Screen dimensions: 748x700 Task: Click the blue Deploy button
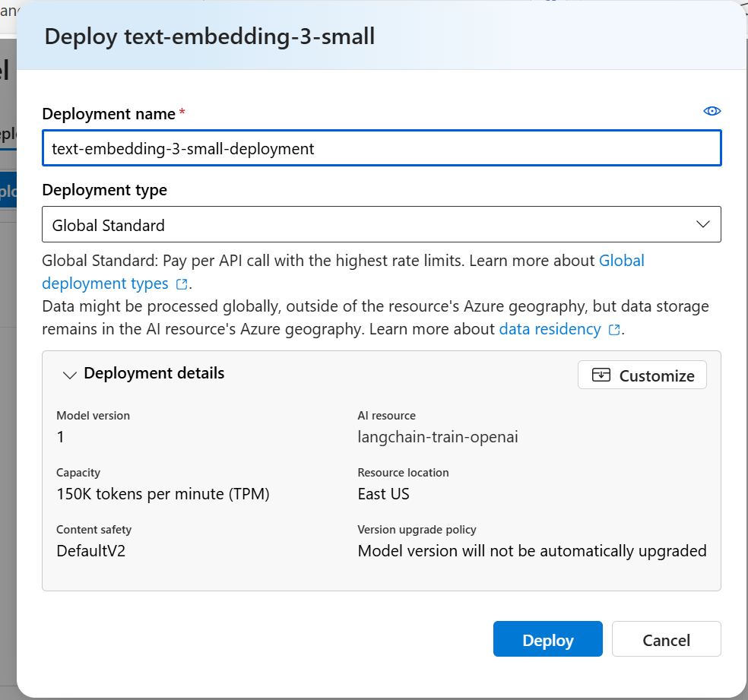(547, 640)
